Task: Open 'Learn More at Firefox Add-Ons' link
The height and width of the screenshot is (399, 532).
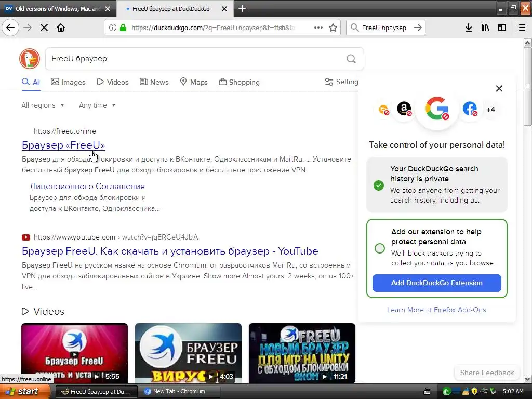Action: (x=436, y=310)
